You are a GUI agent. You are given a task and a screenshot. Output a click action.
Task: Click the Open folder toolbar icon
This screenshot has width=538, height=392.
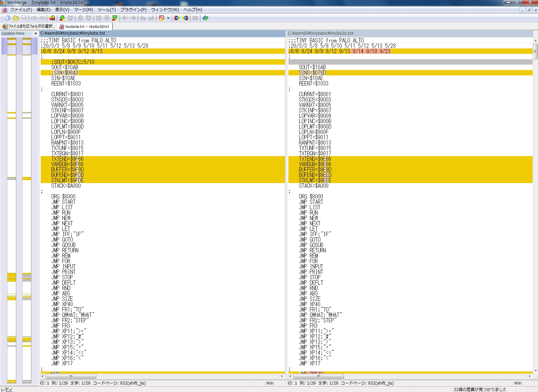pyautogui.click(x=15, y=18)
